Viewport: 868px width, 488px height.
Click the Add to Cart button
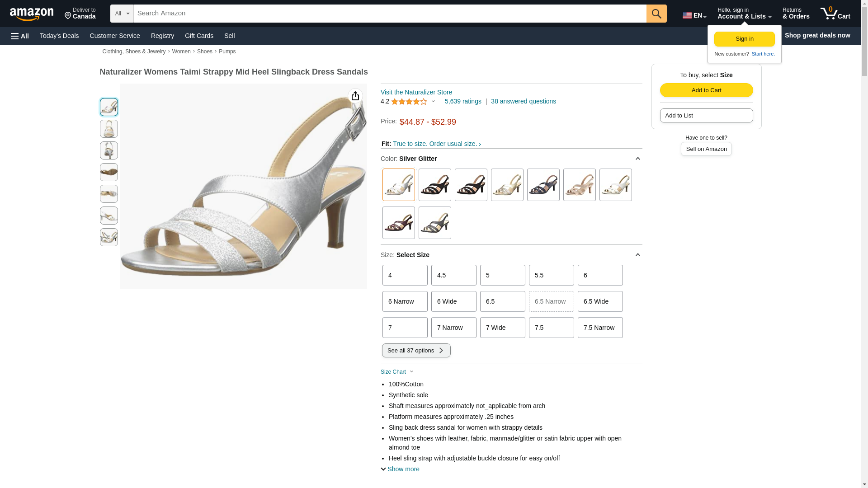(x=706, y=90)
